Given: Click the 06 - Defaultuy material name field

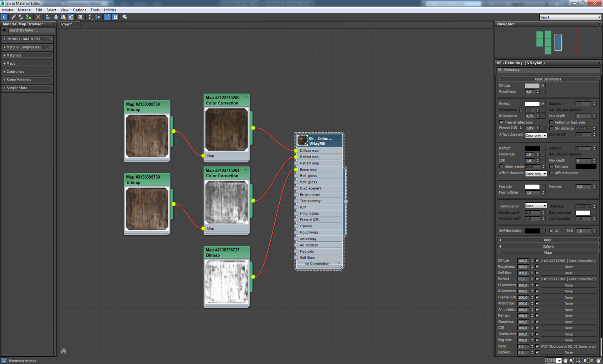Looking at the screenshot, I should (x=548, y=70).
